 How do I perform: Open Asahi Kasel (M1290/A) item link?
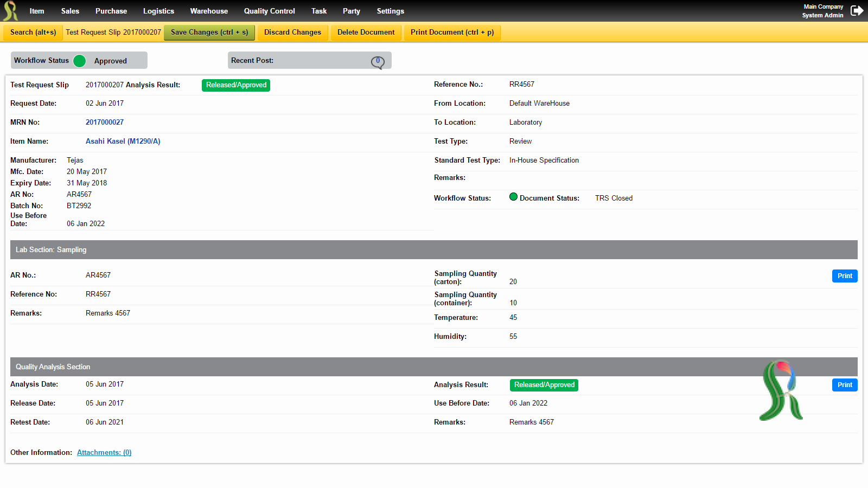[123, 142]
